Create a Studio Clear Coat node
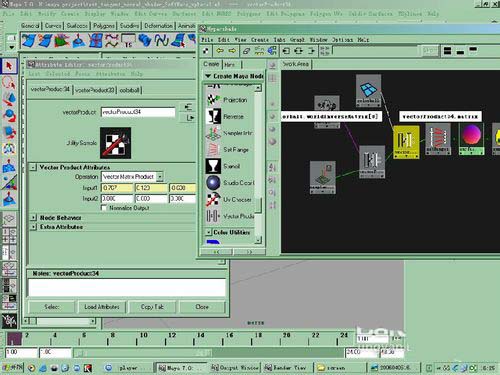 click(230, 183)
